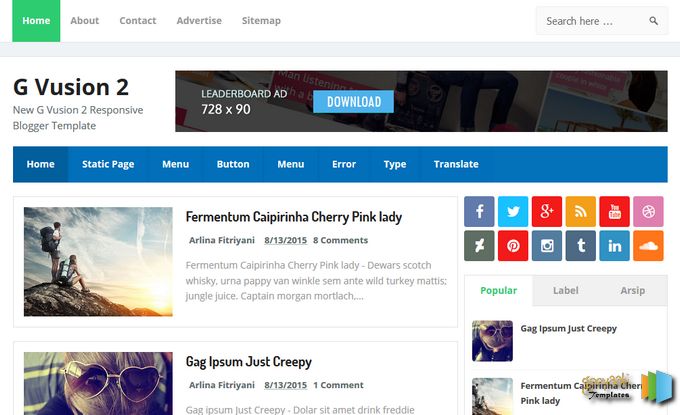Open the Sitemap page link
Viewport: 680px width, 415px height.
point(261,21)
